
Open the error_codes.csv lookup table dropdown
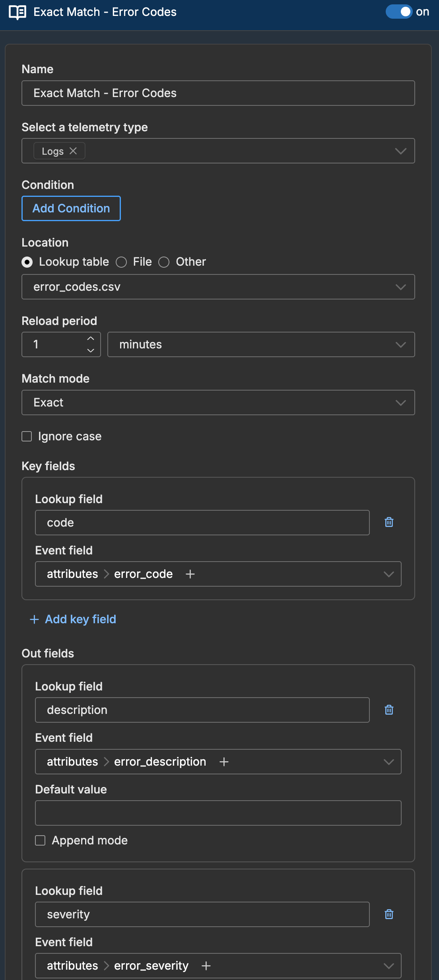[x=218, y=287]
